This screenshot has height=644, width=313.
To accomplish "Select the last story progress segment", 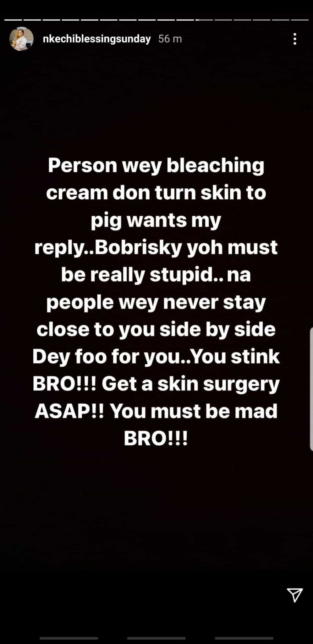I will [x=300, y=20].
